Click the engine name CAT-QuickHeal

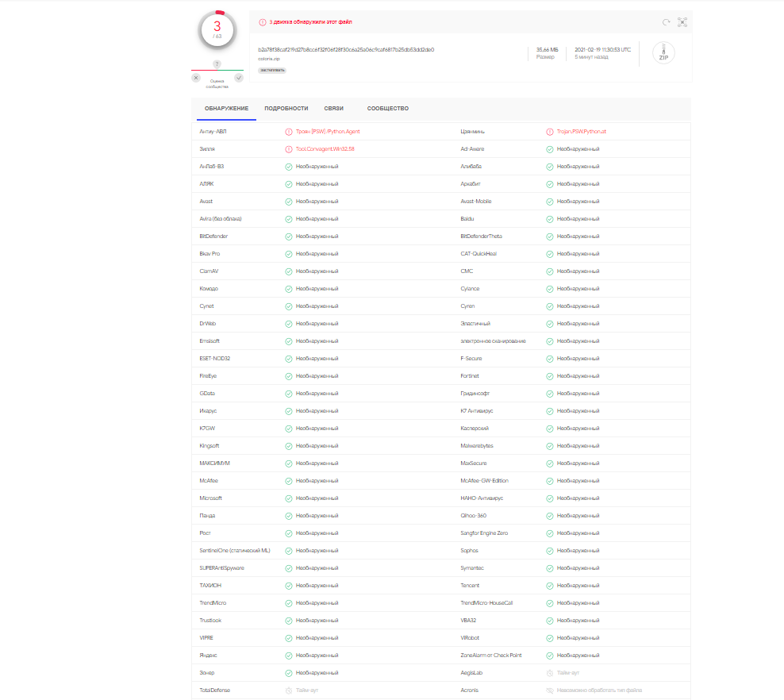[478, 254]
